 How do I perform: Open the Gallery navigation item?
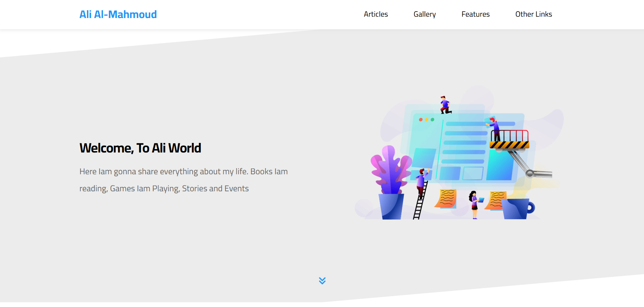pos(424,14)
